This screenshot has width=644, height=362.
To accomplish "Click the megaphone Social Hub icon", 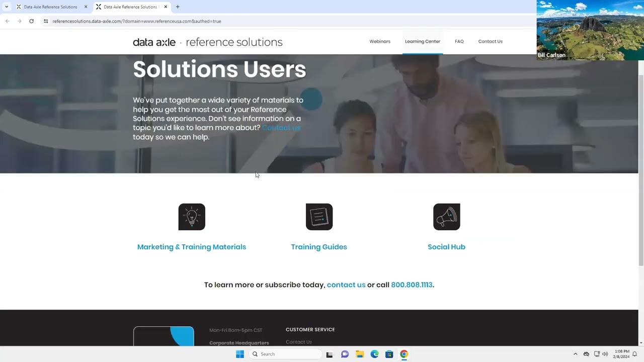I will 446,217.
